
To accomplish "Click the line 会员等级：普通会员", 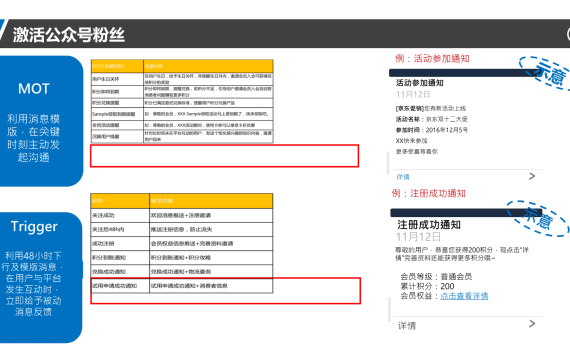I will click(436, 276).
